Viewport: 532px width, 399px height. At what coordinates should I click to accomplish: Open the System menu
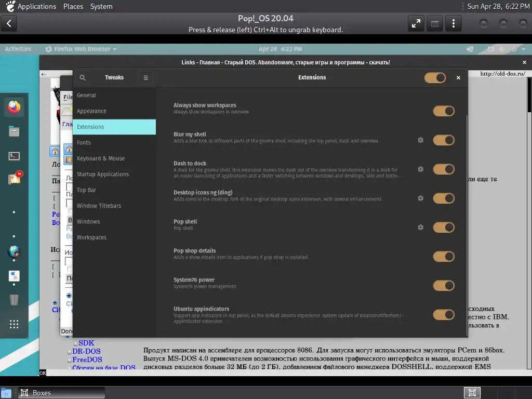pos(101,6)
